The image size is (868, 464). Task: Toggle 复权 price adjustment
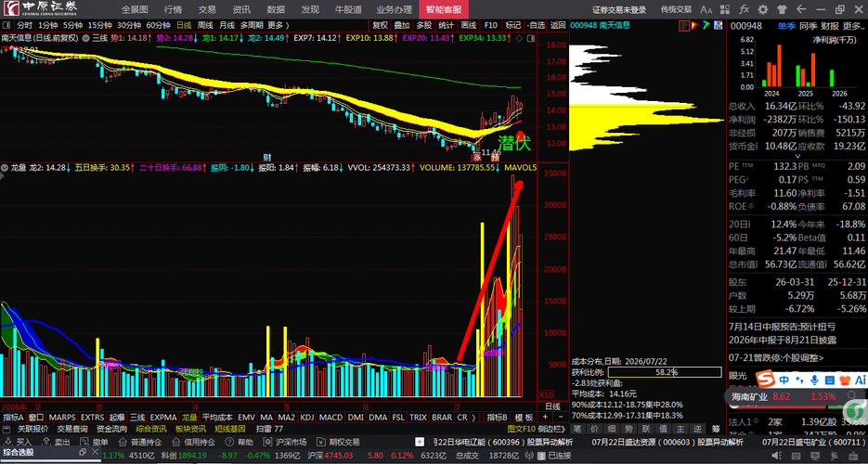click(380, 25)
